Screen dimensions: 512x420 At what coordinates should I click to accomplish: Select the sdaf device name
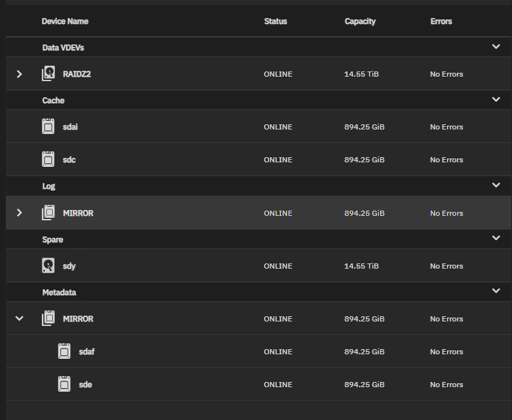point(86,352)
